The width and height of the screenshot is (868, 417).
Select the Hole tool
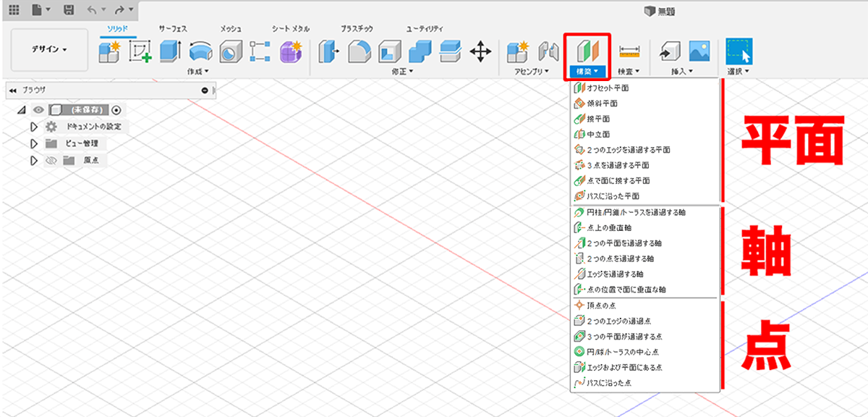coord(230,51)
